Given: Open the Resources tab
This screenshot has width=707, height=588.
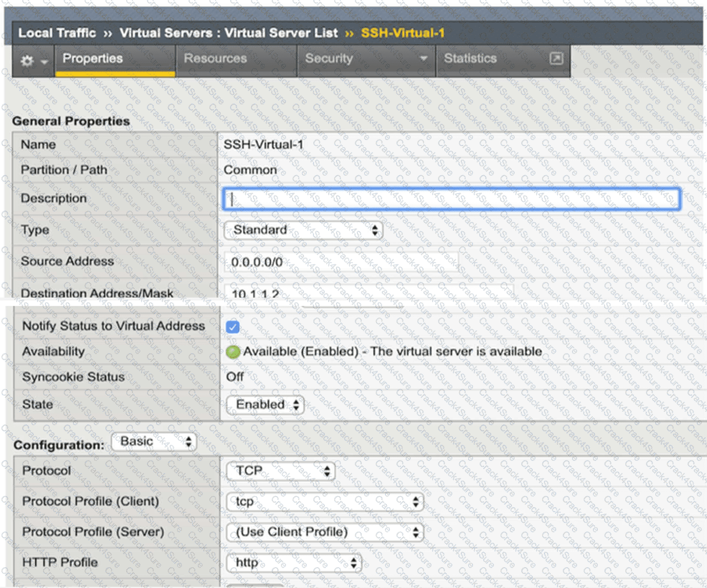Looking at the screenshot, I should pos(236,60).
